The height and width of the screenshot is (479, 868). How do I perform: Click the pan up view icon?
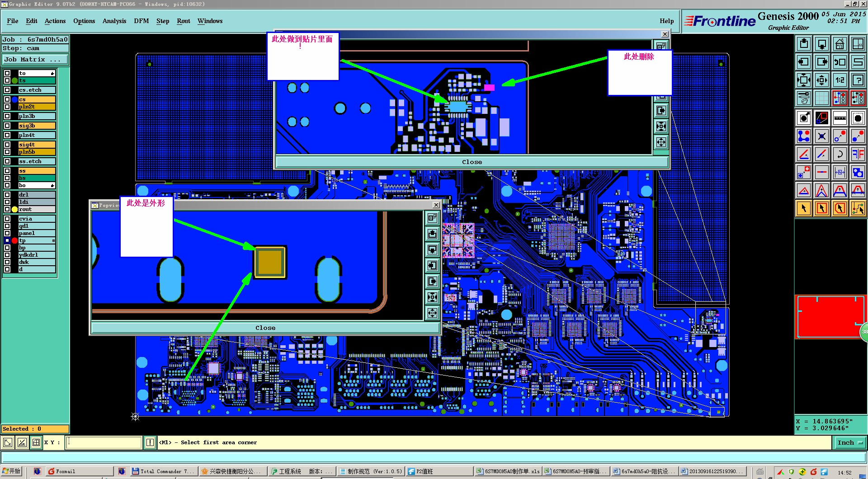tap(804, 44)
